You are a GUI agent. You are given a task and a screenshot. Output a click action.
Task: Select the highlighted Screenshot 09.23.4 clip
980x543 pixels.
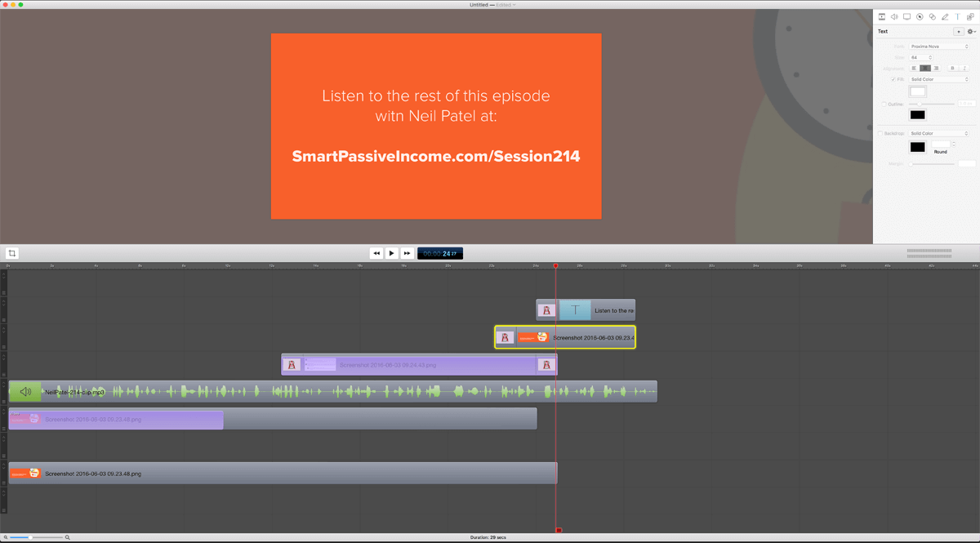[565, 337]
